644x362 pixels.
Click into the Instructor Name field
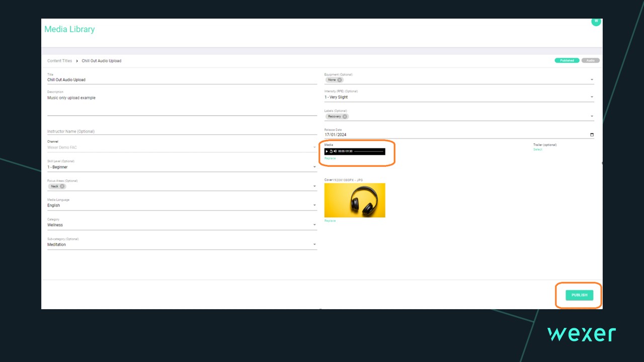click(181, 131)
